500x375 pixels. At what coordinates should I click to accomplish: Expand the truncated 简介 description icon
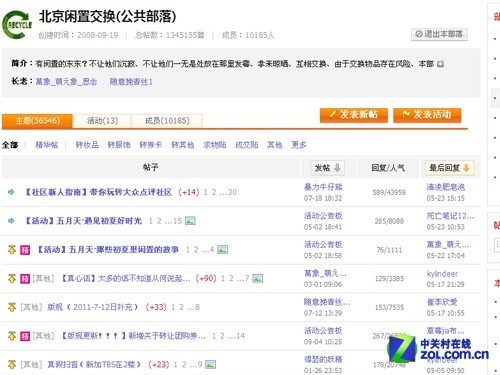pyautogui.click(x=440, y=64)
